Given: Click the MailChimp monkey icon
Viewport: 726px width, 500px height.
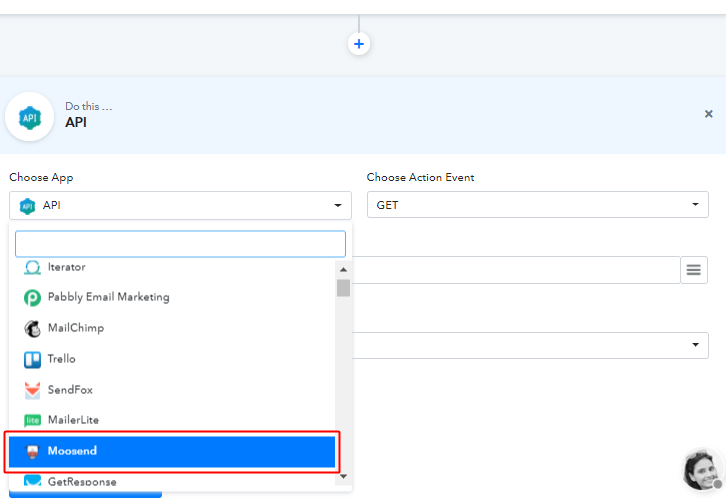Looking at the screenshot, I should pos(32,329).
